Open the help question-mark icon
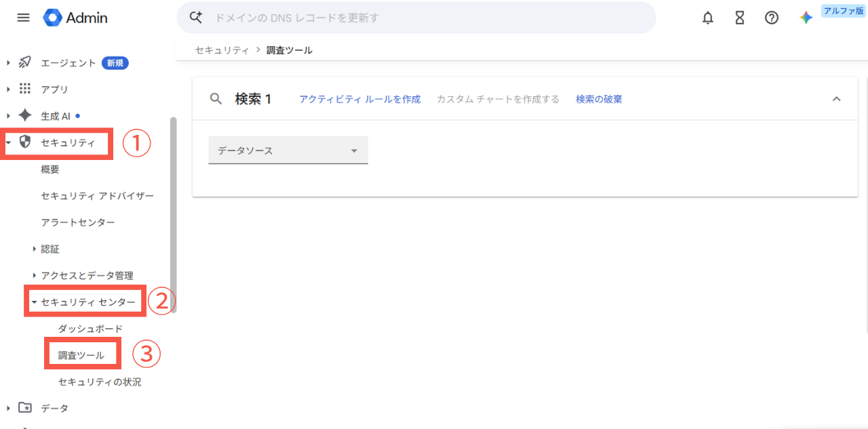Image resolution: width=868 pixels, height=429 pixels. pos(772,18)
